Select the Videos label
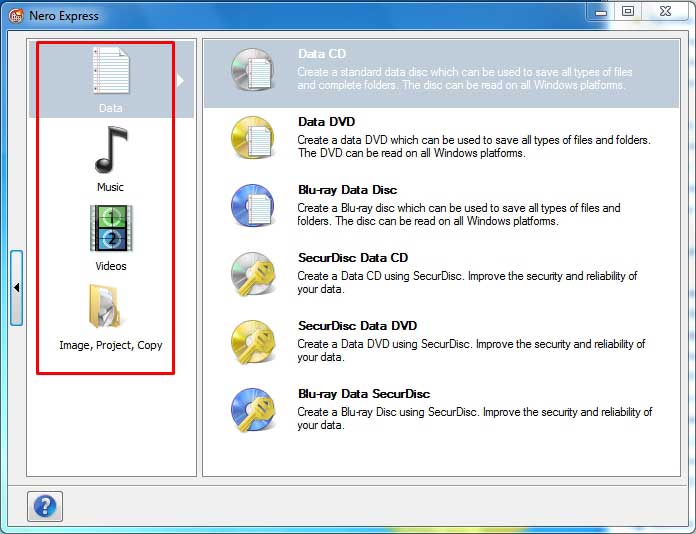696x534 pixels. [111, 266]
